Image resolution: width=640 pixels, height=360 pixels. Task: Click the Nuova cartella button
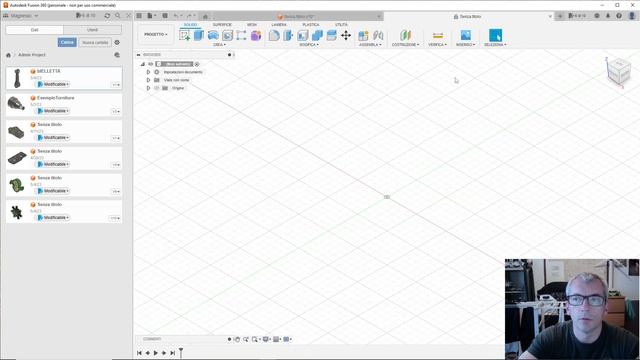point(95,42)
